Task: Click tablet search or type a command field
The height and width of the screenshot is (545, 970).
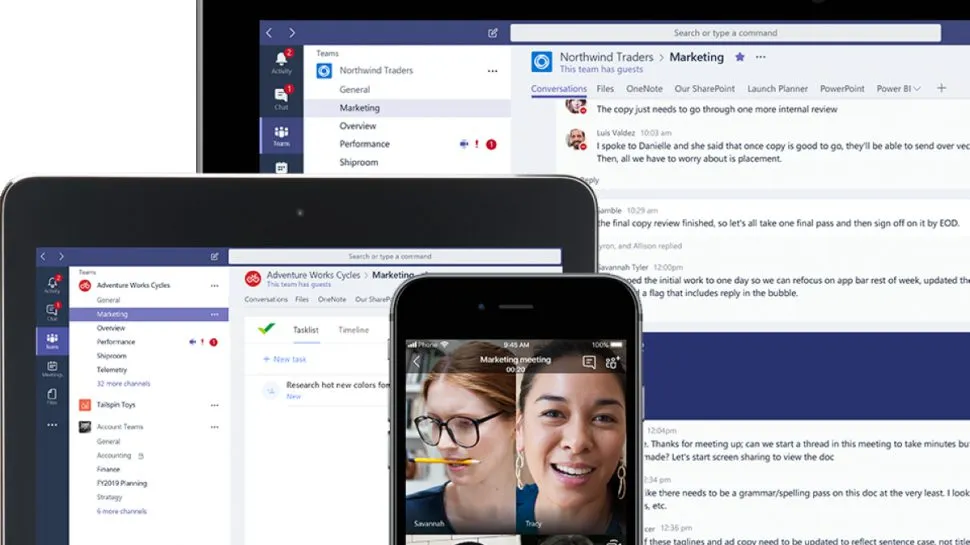Action: click(x=395, y=256)
